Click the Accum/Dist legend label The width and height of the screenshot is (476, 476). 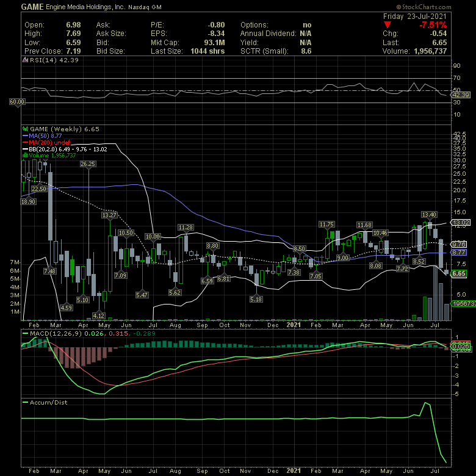click(48, 403)
